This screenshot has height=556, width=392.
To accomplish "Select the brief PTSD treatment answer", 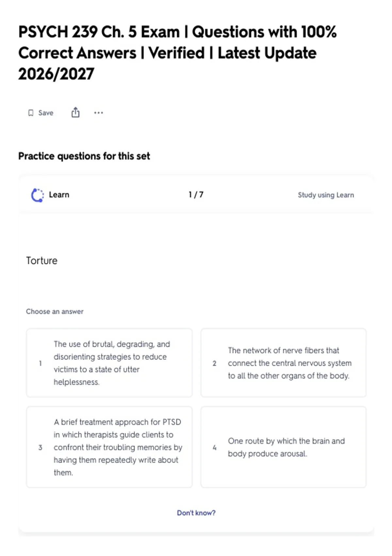I will tap(109, 447).
